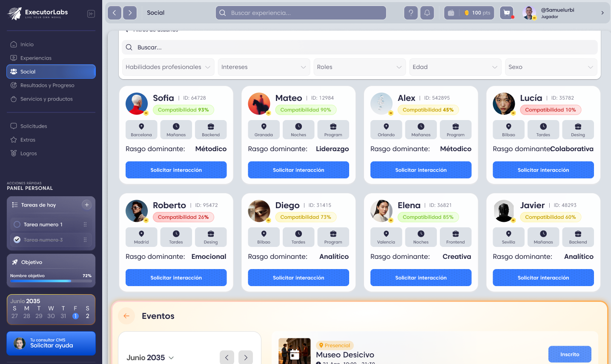Expand the user account chevron
Viewport: 611px width, 364px height.
(602, 13)
